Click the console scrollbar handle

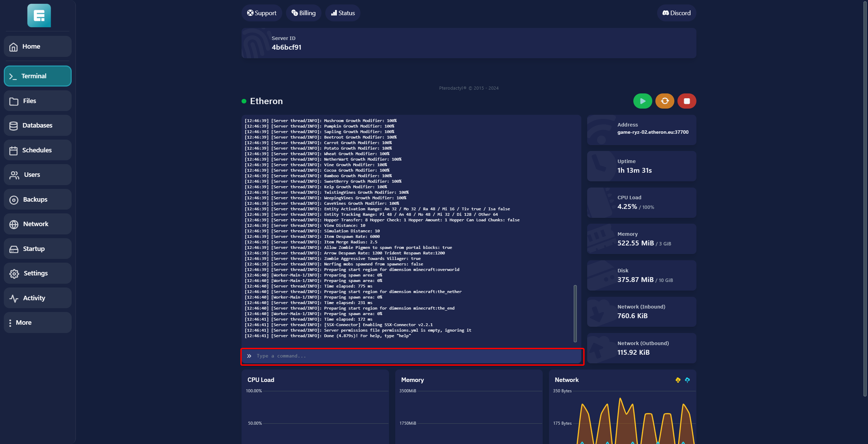pyautogui.click(x=575, y=313)
